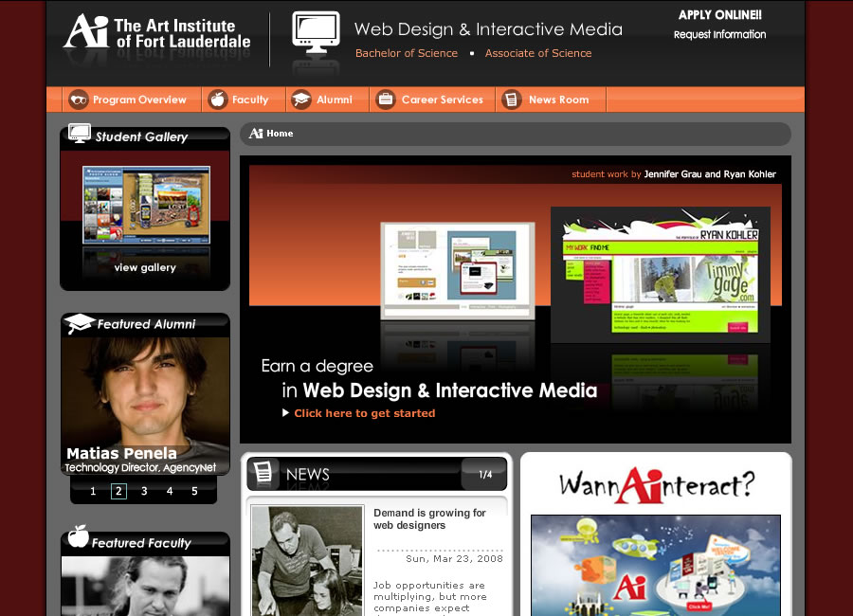The height and width of the screenshot is (616, 853).
Task: Click 'Click here to get started' link
Action: point(364,413)
